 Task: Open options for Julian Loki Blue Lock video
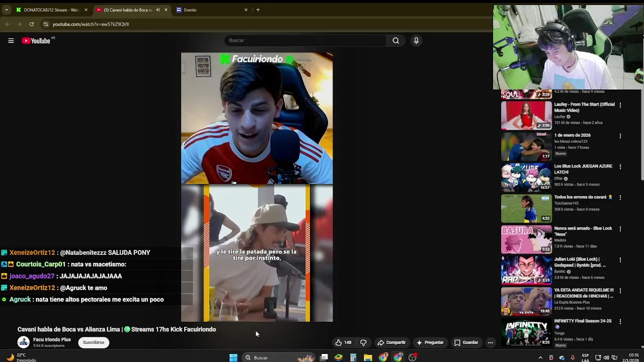(x=620, y=260)
